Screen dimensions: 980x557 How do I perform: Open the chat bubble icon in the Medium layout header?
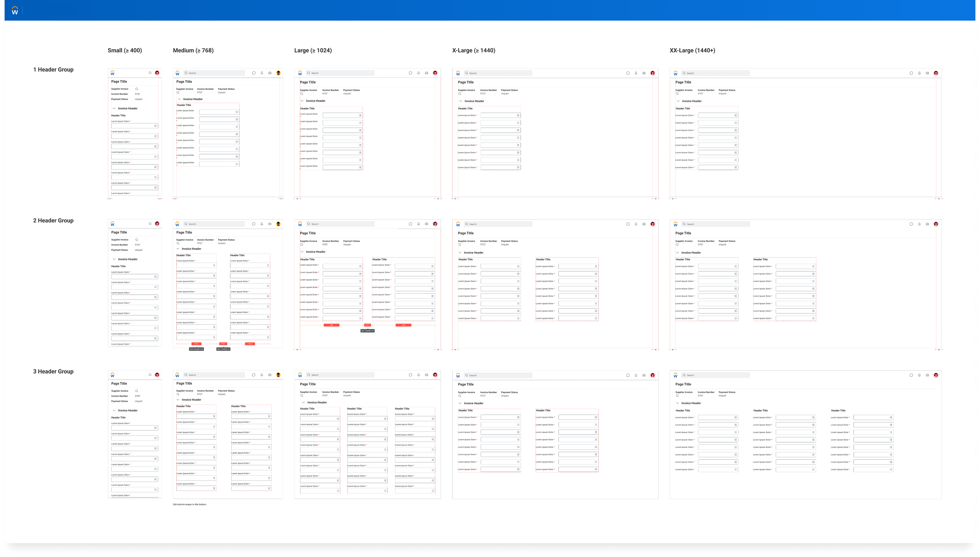[x=254, y=73]
